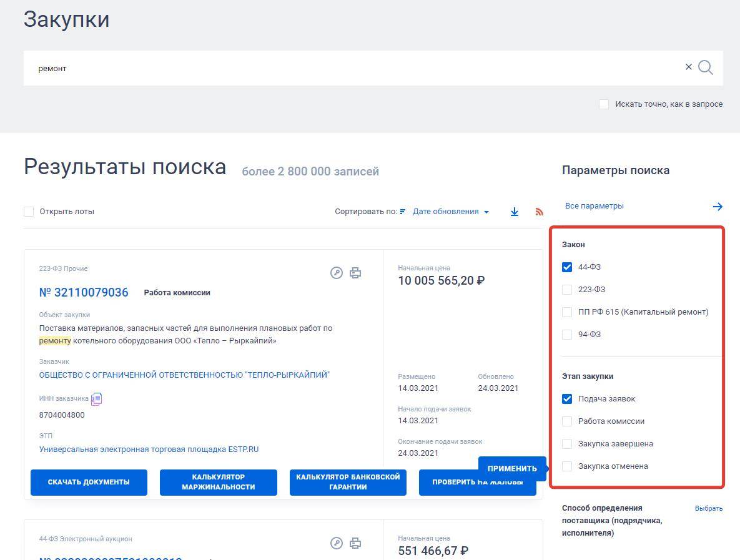The height and width of the screenshot is (560, 740).
Task: Click the arrow next to Все параметры
Action: (x=718, y=206)
